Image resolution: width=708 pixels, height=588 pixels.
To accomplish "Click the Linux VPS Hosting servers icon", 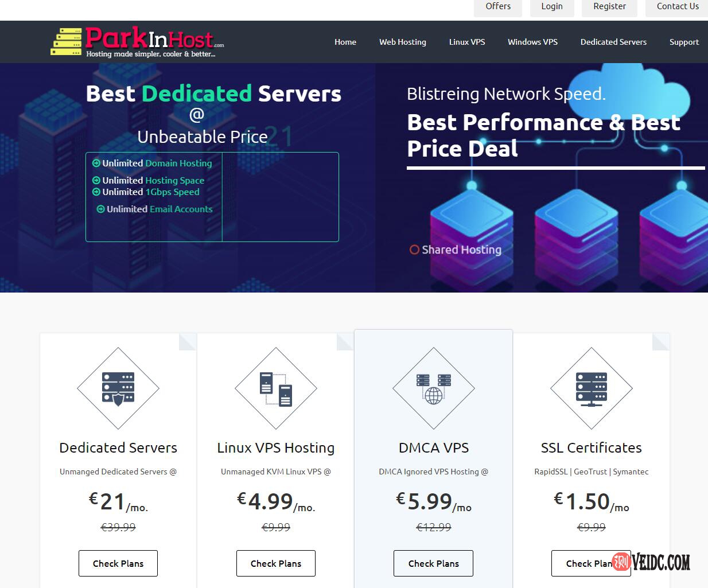I will pyautogui.click(x=275, y=388).
